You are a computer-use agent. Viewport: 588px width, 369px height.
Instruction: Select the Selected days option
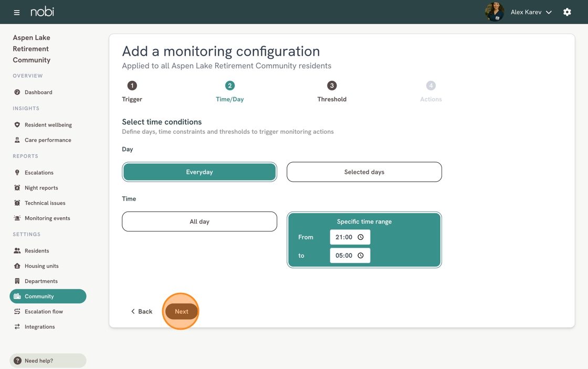364,172
